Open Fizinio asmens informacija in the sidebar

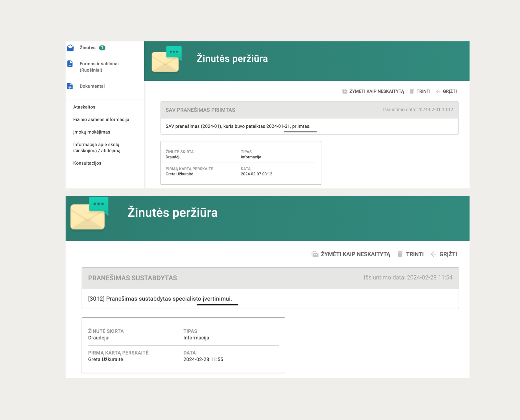[x=101, y=120]
